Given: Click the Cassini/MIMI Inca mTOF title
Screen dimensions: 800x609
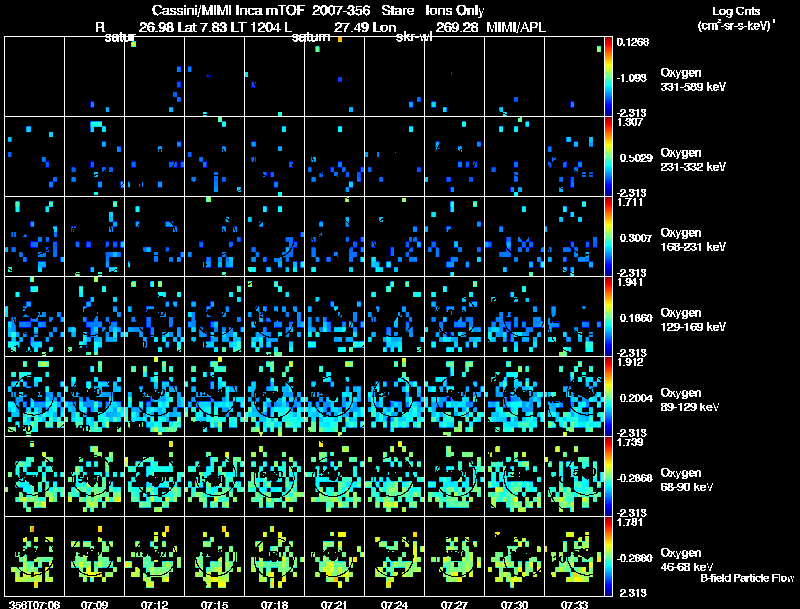Looking at the screenshot, I should pyautogui.click(x=227, y=10).
